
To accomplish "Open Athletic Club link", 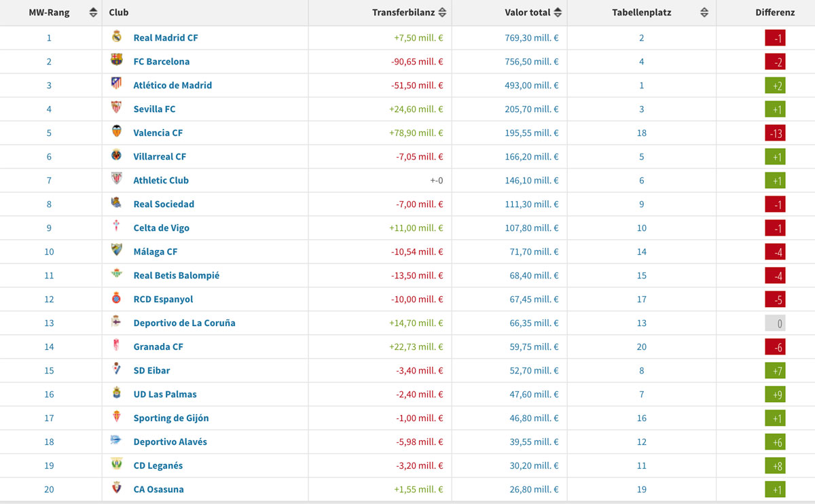I will 161,180.
